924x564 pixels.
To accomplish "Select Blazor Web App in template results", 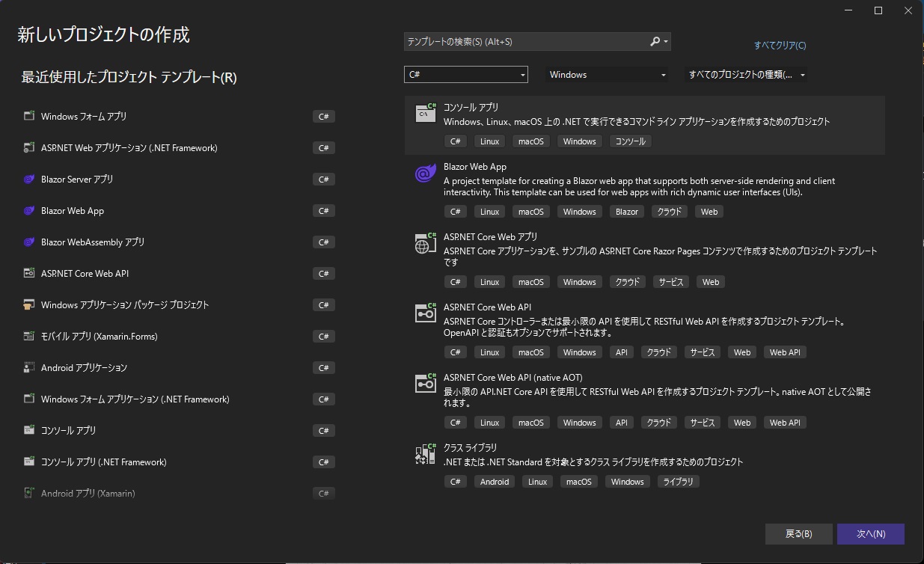I will pos(475,167).
